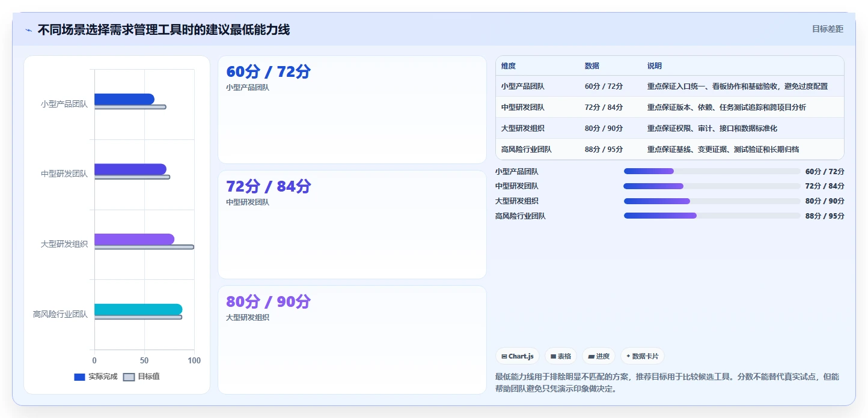Click the cyan 高风险行业团队 actual bar in the chart

138,309
